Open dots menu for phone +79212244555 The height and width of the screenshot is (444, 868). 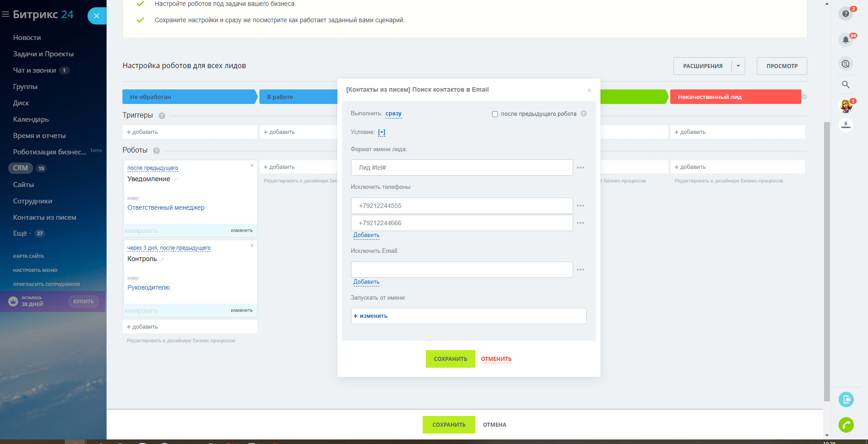[x=580, y=206]
